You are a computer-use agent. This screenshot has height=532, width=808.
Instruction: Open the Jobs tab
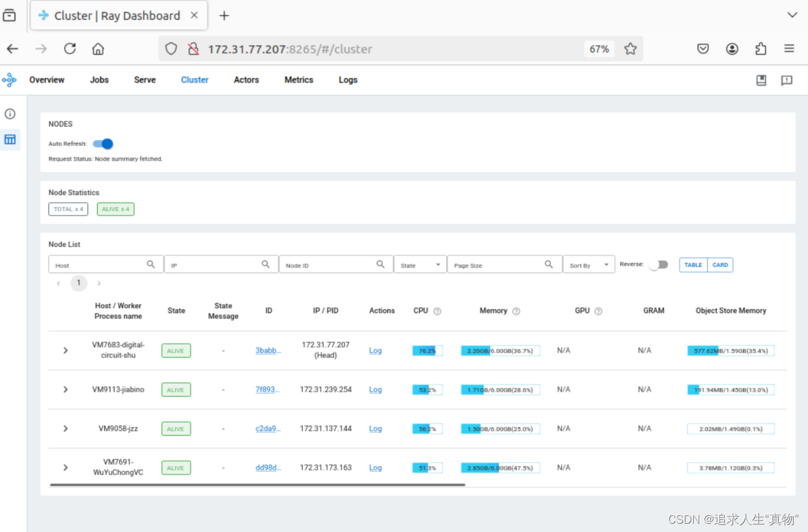99,80
